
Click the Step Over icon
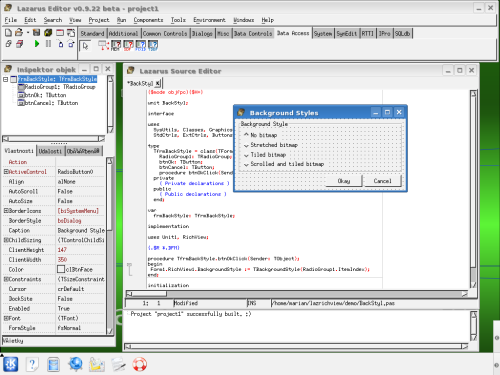(71, 44)
